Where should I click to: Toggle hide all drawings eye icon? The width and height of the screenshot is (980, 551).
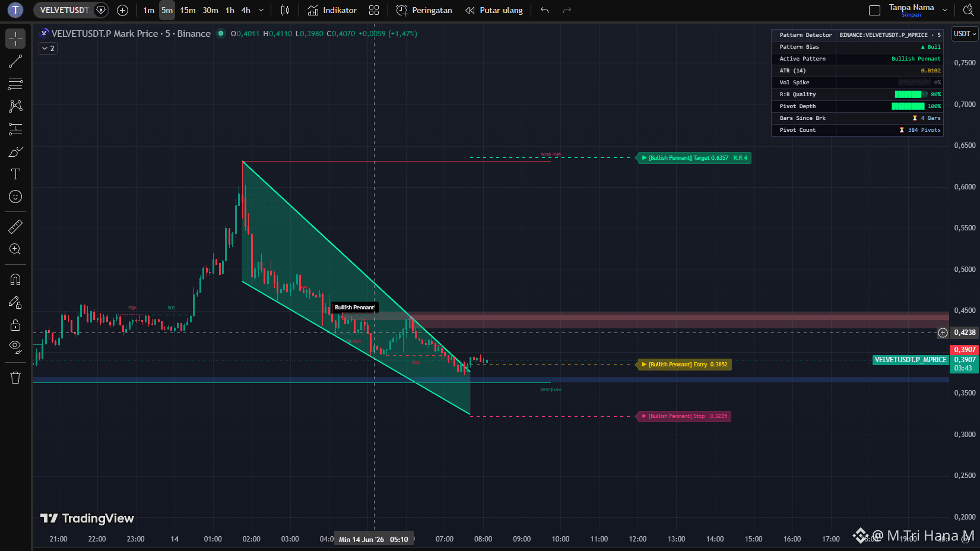pos(15,347)
